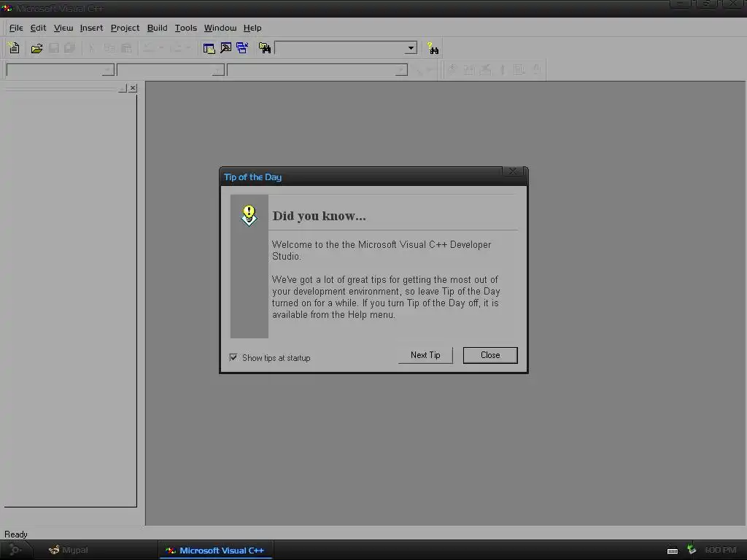This screenshot has height=560, width=747.
Task: Open the Insert menu
Action: pyautogui.click(x=91, y=28)
